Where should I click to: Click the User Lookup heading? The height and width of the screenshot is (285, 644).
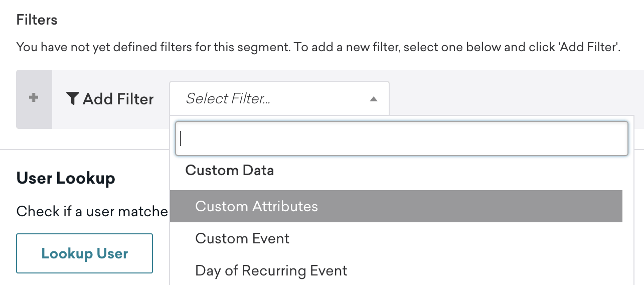coord(66,178)
